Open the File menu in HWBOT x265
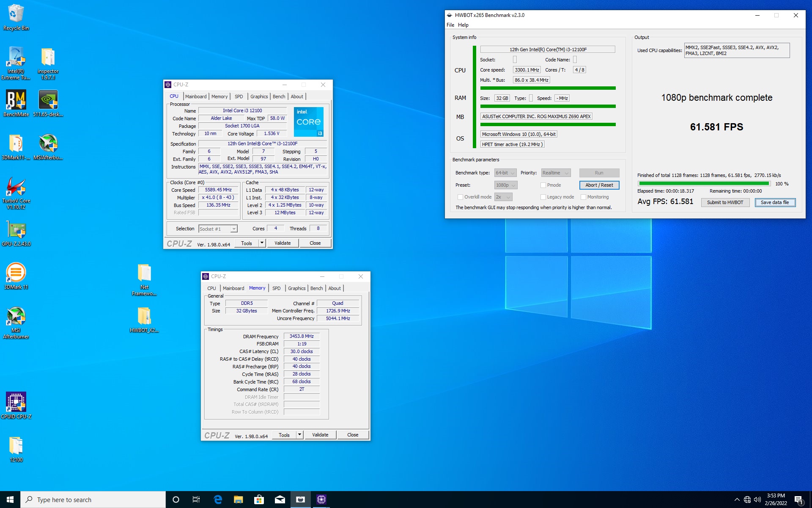The image size is (812, 508). pos(450,25)
